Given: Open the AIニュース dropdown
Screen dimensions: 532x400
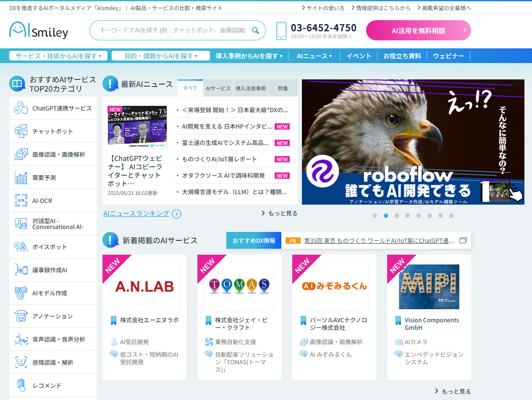Looking at the screenshot, I should [314, 55].
